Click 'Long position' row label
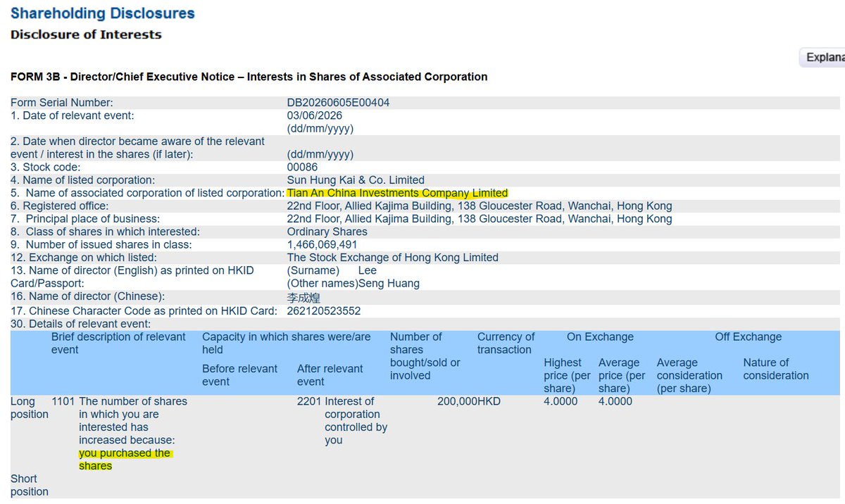The height and width of the screenshot is (504, 845). coord(30,408)
